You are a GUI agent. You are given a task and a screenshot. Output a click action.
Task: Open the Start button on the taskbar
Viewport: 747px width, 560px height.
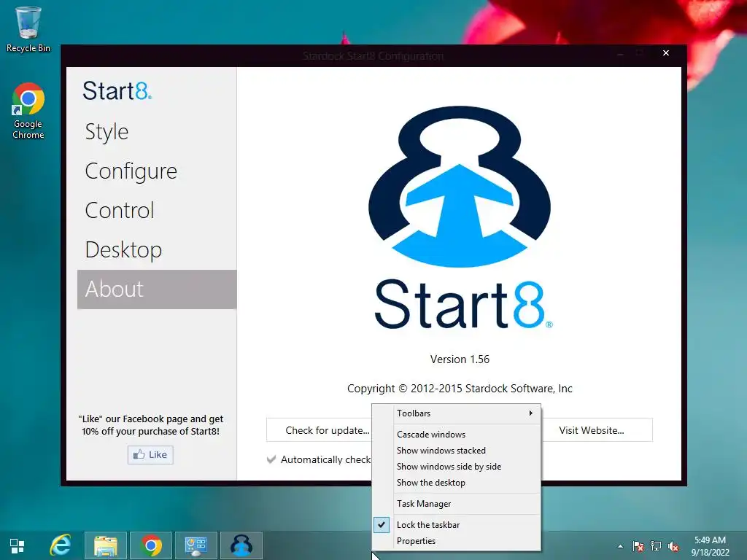point(18,545)
